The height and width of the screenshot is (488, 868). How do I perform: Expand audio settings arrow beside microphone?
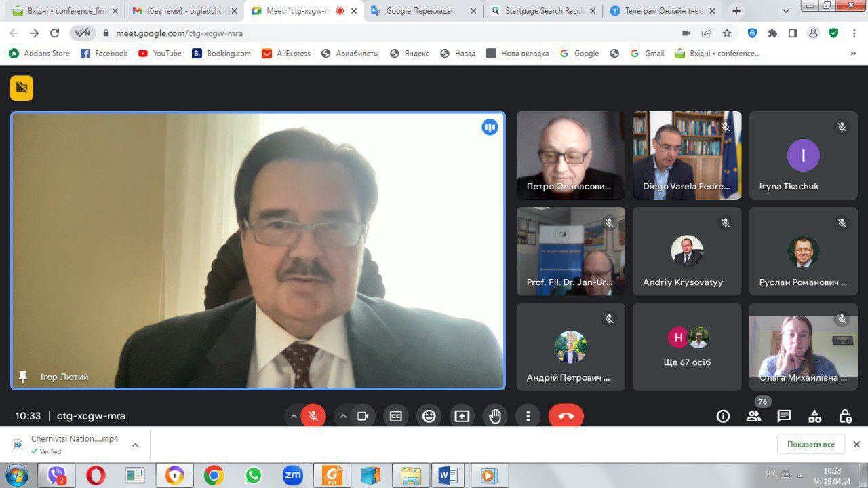294,416
